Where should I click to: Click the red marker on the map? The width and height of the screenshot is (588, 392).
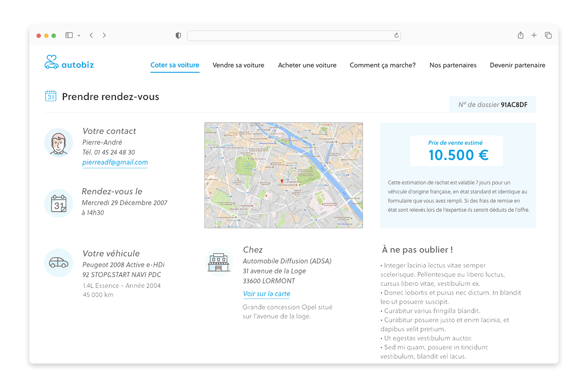pyautogui.click(x=282, y=182)
